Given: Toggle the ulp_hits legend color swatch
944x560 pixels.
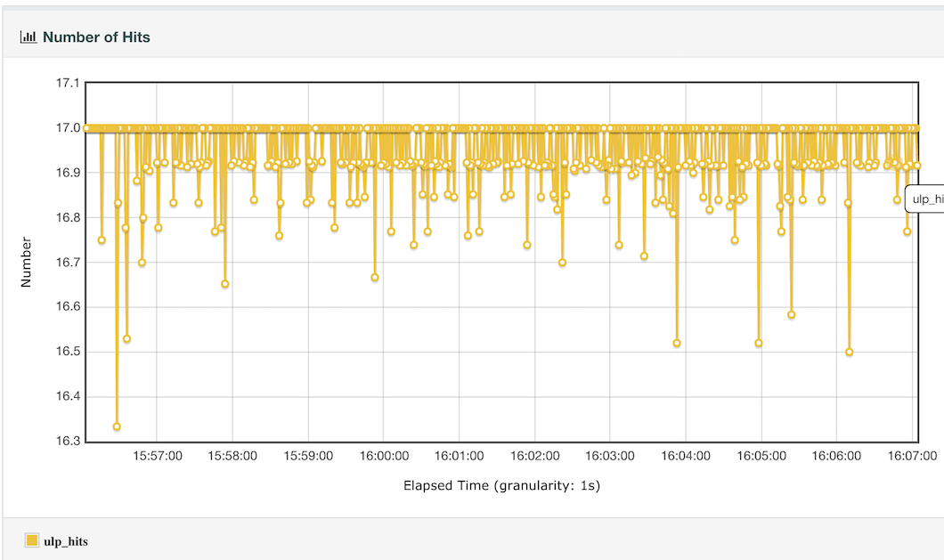Looking at the screenshot, I should (x=32, y=540).
